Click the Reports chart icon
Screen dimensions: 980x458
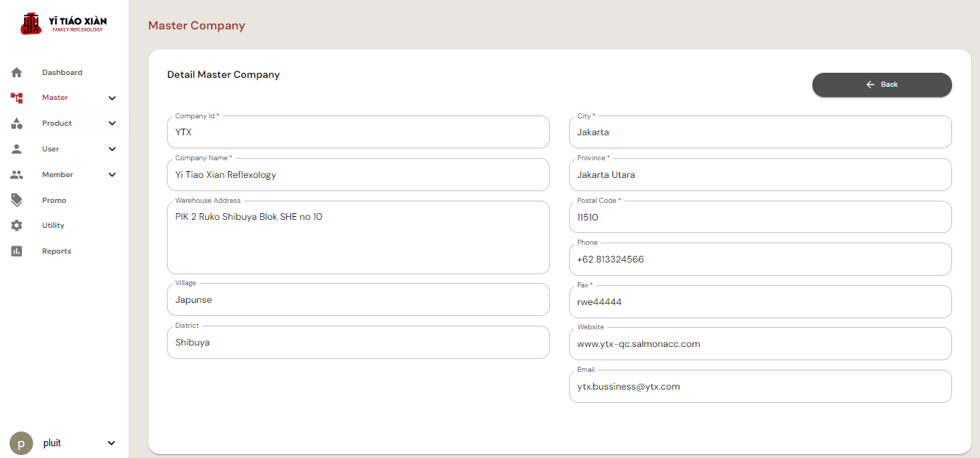coord(16,251)
